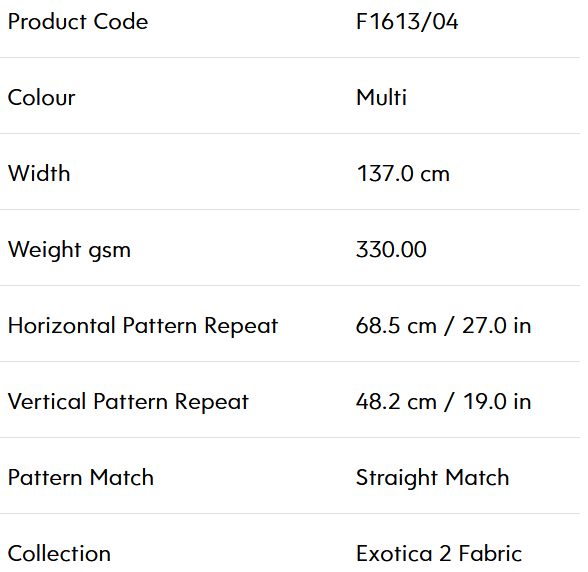Select the Straight Match value
Image resolution: width=588 pixels, height=572 pixels.
click(x=432, y=478)
